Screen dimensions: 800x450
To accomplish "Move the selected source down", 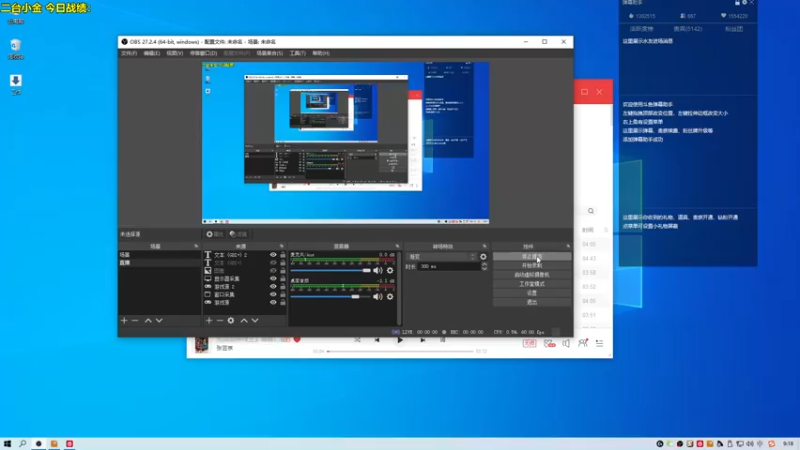I will click(x=255, y=320).
